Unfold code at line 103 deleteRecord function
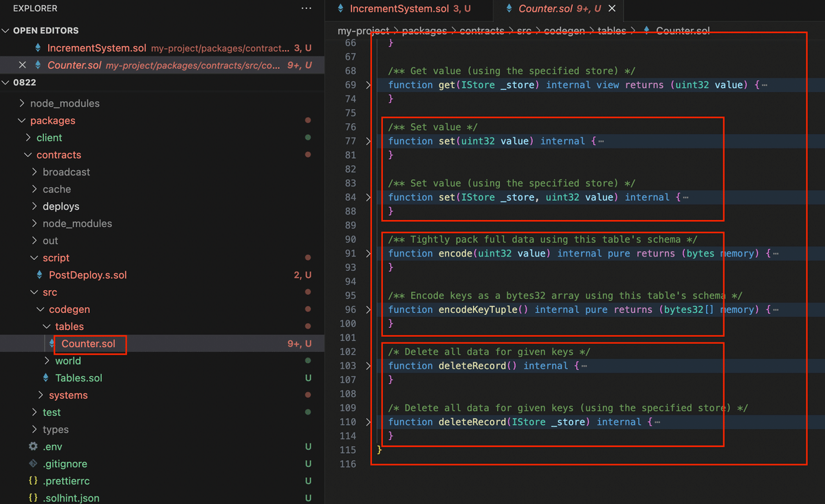 coord(368,366)
